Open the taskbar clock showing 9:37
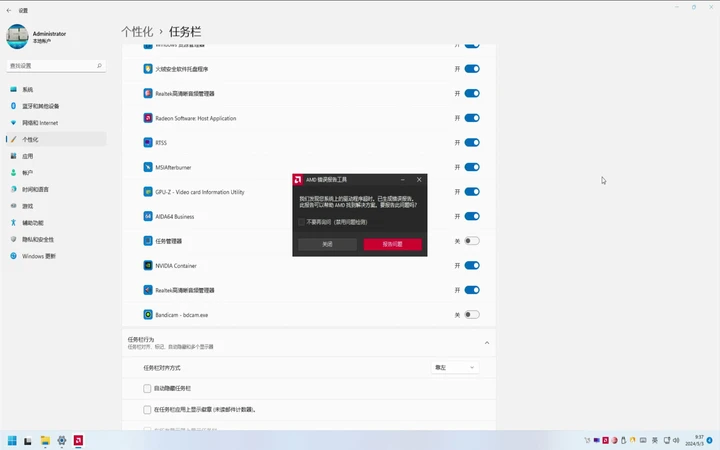The image size is (720, 450). coord(694,440)
